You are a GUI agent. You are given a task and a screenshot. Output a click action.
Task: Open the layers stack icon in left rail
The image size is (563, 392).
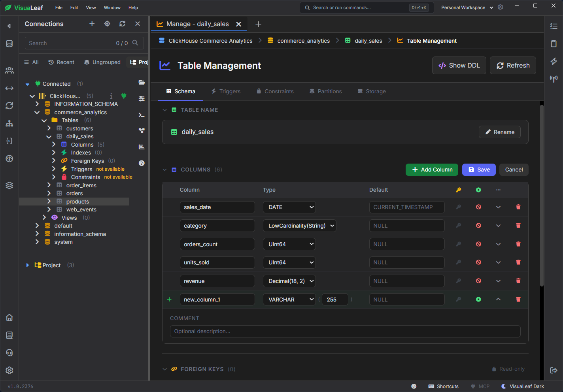click(x=9, y=185)
